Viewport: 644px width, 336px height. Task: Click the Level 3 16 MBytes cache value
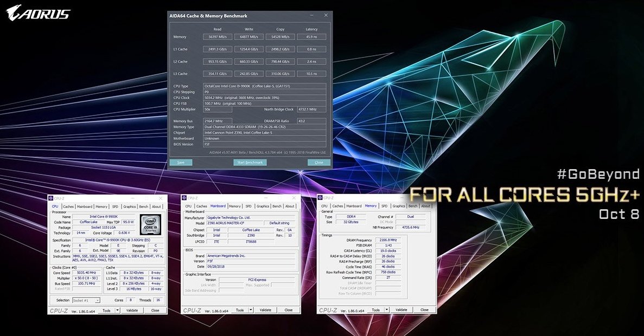click(135, 289)
